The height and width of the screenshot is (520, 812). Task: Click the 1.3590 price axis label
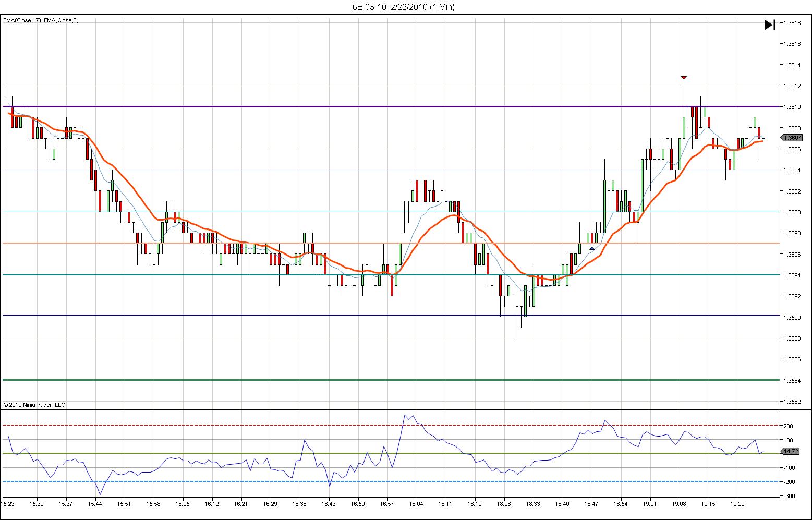point(793,318)
